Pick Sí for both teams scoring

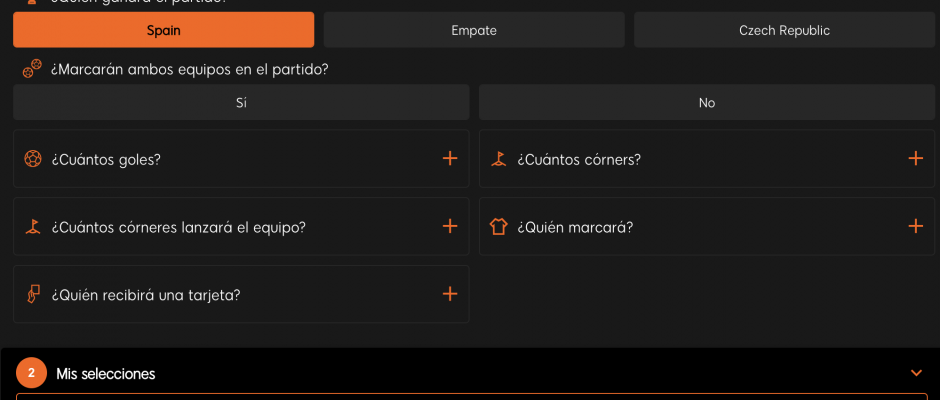241,102
